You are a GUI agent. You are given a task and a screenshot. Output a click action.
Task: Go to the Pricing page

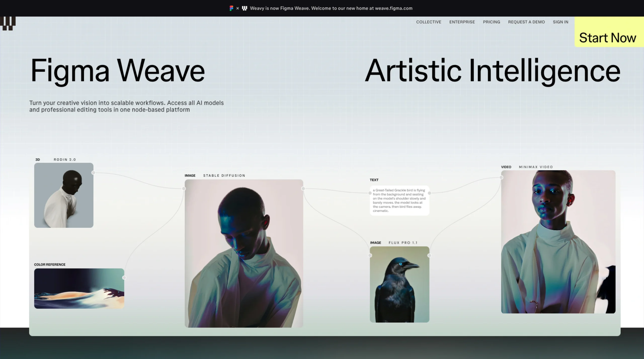pyautogui.click(x=491, y=22)
